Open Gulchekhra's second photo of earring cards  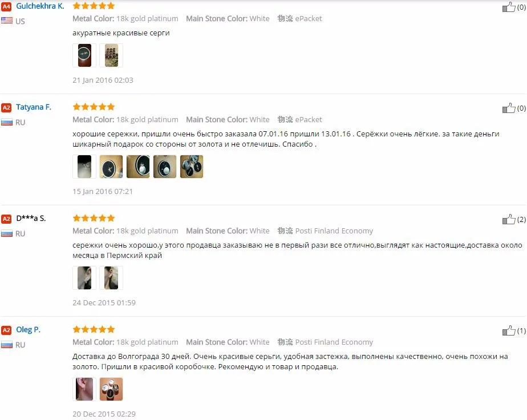pyautogui.click(x=111, y=55)
